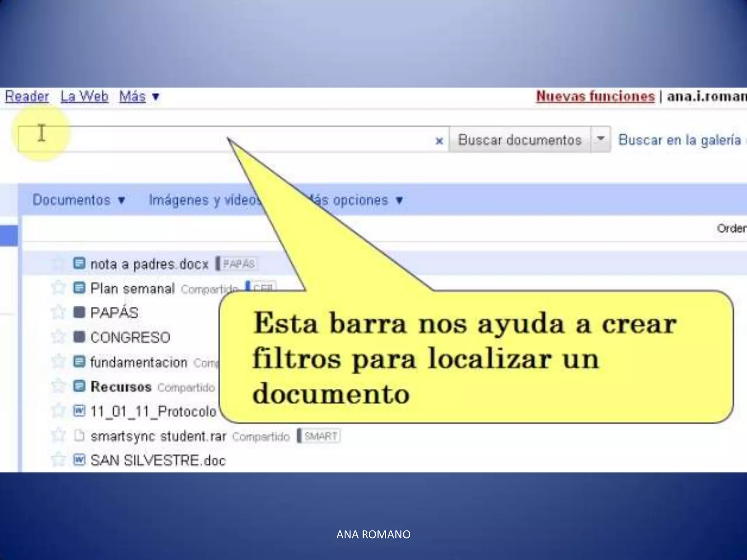
Task: Click the Word icon beside 11_01_11_Protocolo
Action: tap(79, 411)
